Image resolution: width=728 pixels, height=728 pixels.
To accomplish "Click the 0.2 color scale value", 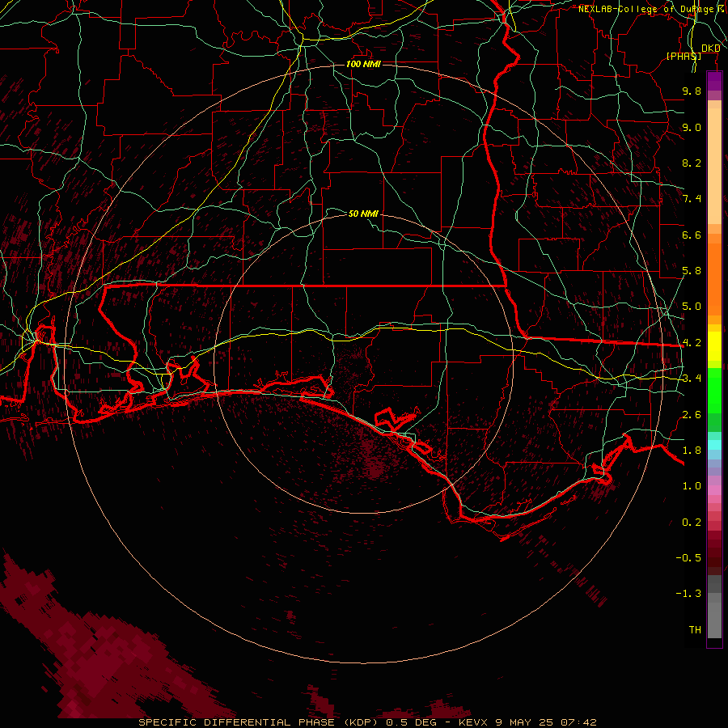I will coord(692,523).
